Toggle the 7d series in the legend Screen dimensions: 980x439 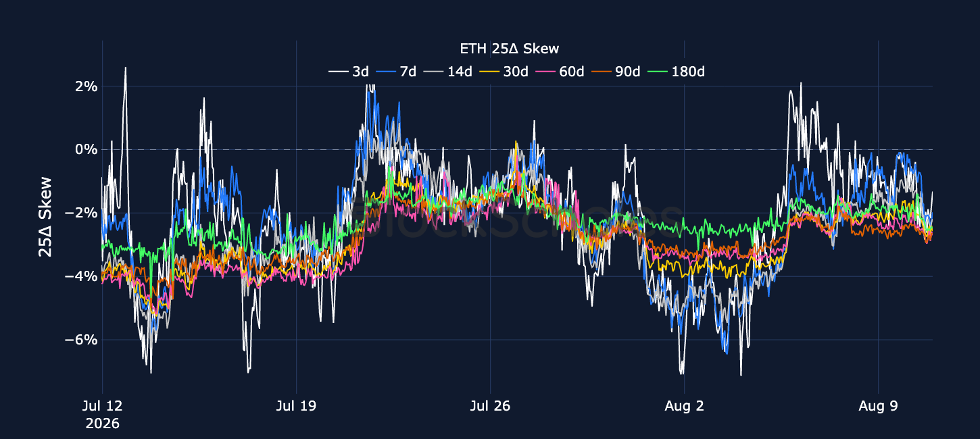tap(397, 71)
